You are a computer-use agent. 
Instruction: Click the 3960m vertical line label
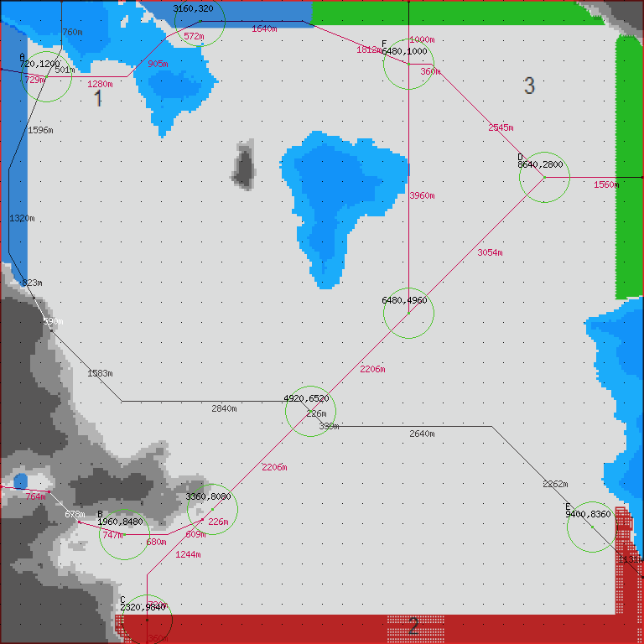tap(421, 195)
